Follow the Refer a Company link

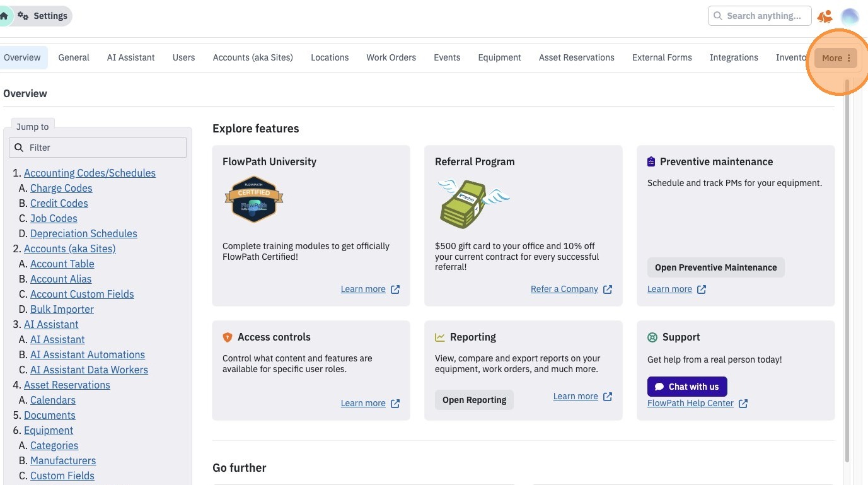pyautogui.click(x=564, y=289)
